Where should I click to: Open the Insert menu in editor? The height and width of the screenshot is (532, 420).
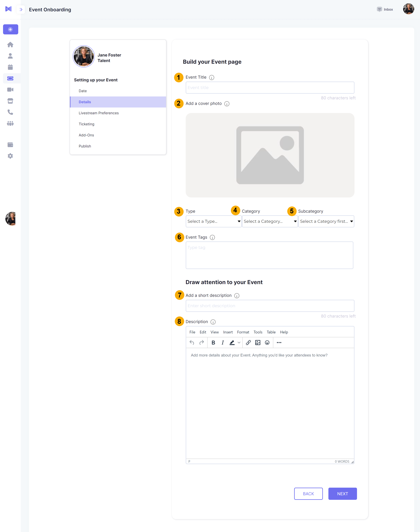click(228, 332)
